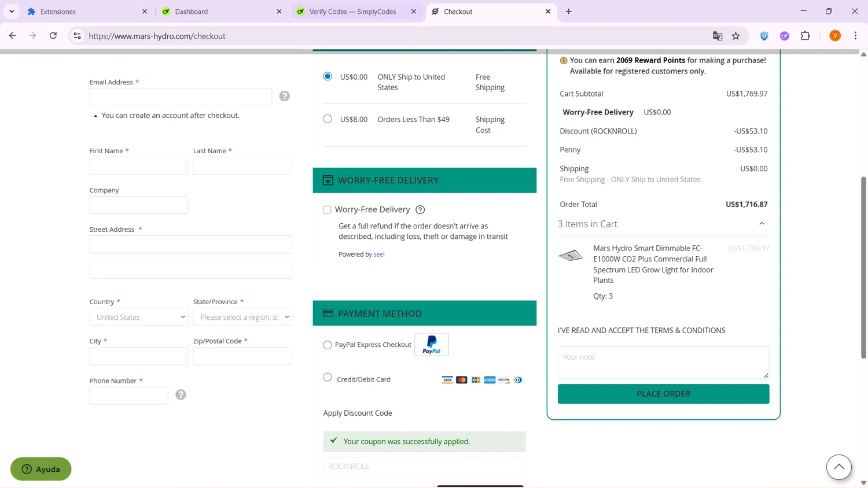Go back to the previous page

click(x=13, y=36)
